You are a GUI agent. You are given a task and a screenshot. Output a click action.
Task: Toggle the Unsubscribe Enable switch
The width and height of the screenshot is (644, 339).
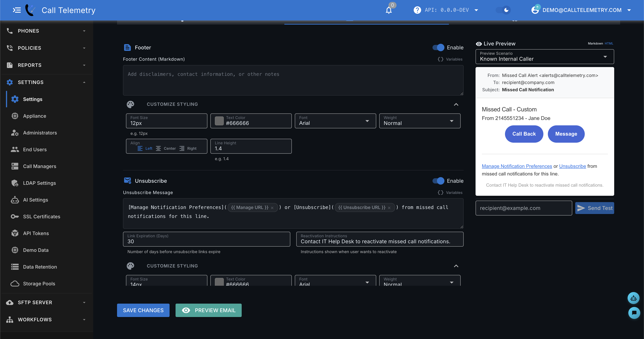tap(438, 181)
